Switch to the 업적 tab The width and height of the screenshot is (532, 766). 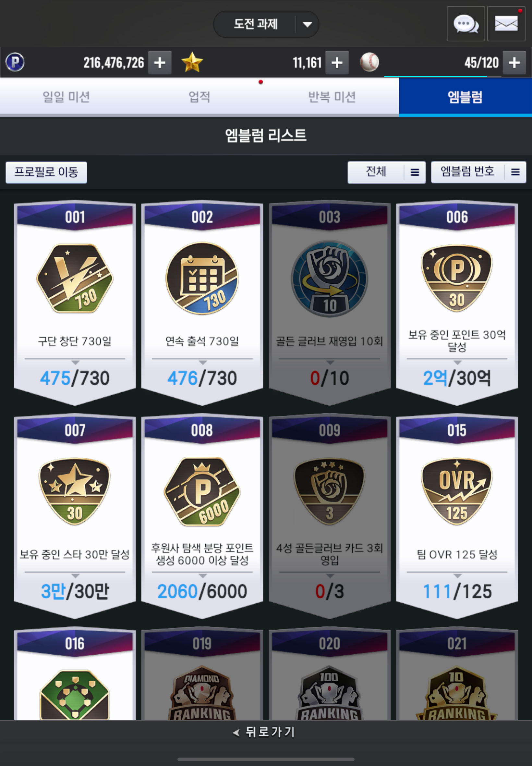[199, 97]
